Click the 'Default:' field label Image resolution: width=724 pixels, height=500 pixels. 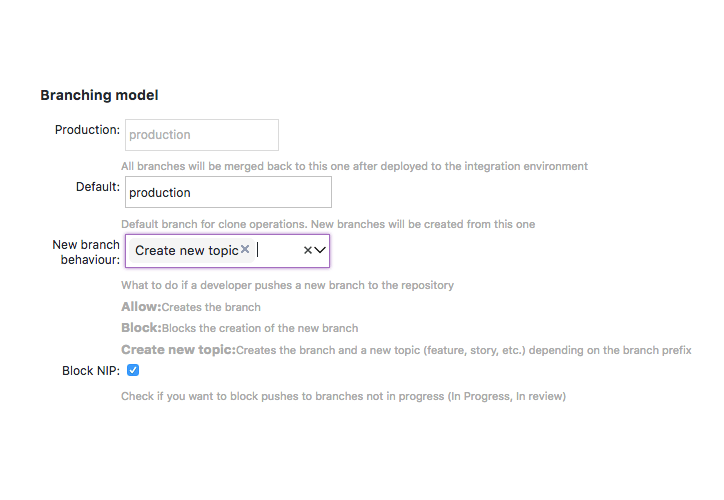coord(98,187)
